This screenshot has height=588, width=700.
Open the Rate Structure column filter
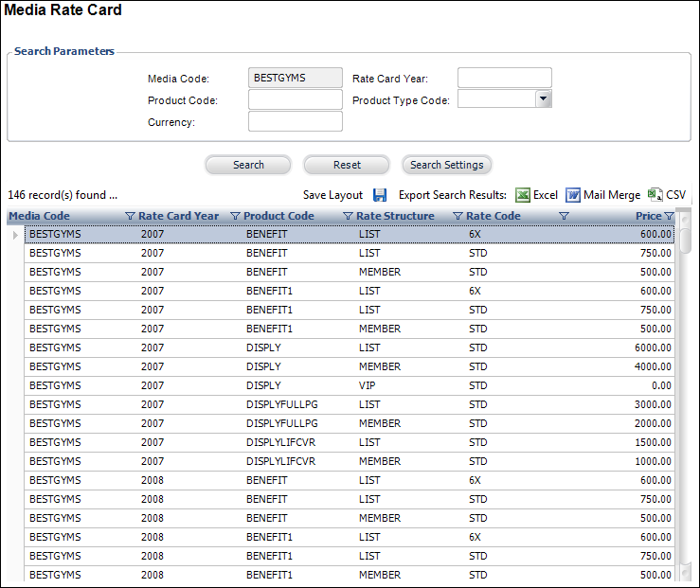pyautogui.click(x=458, y=217)
